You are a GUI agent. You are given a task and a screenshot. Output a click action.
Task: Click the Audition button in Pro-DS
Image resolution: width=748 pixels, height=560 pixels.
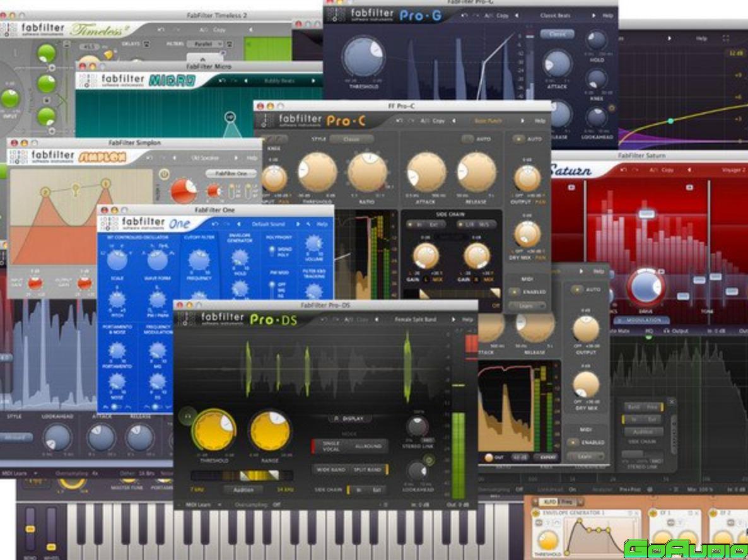(x=243, y=489)
